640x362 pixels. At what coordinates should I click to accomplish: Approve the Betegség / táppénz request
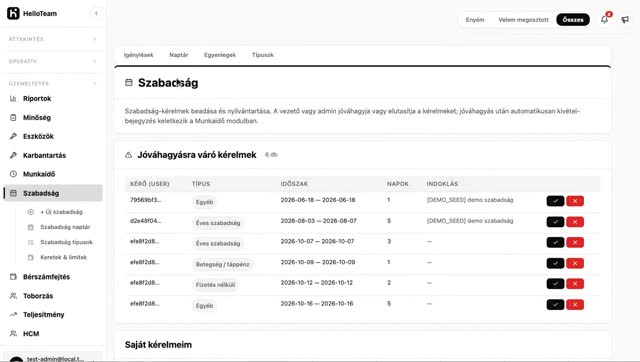[x=555, y=263]
